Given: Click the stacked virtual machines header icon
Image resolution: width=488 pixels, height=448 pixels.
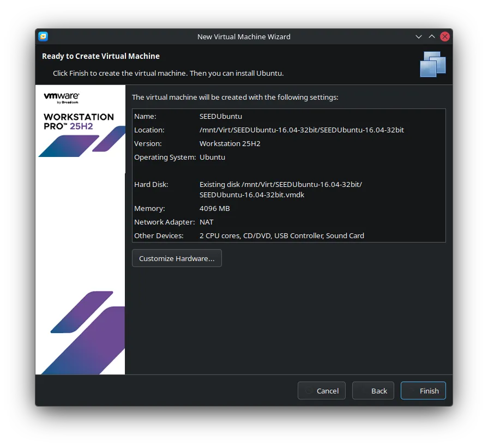Looking at the screenshot, I should pyautogui.click(x=433, y=64).
